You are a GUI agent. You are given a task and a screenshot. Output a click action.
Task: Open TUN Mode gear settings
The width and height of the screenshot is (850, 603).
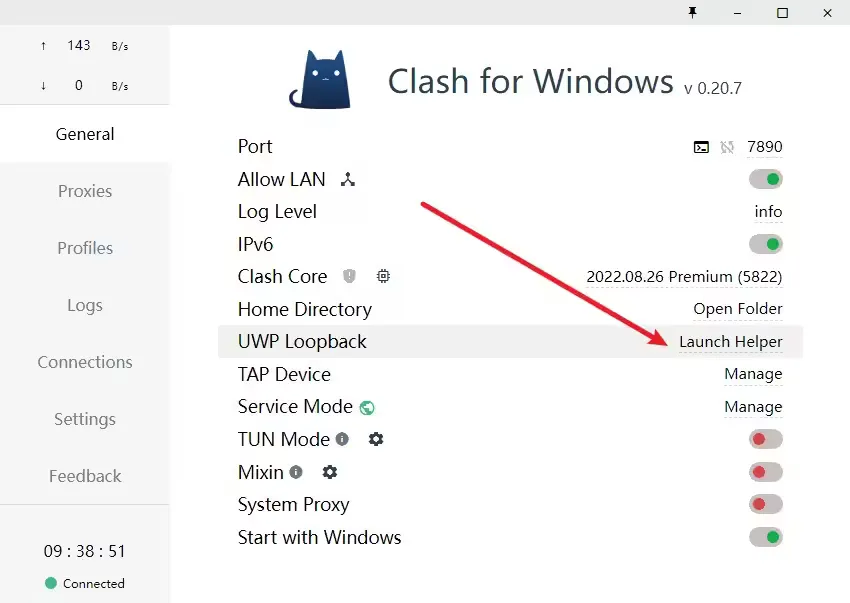click(x=376, y=439)
